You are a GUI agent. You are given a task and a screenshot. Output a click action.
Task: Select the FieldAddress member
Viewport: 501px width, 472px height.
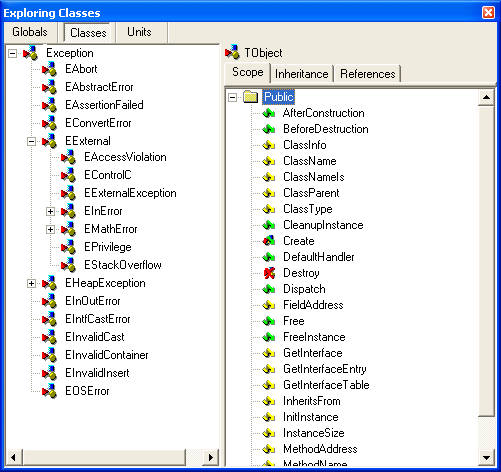313,305
